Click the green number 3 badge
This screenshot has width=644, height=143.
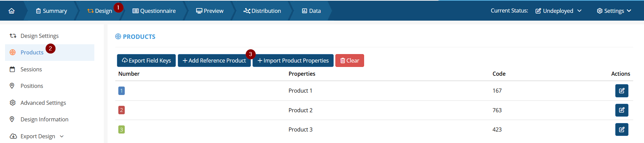121,129
